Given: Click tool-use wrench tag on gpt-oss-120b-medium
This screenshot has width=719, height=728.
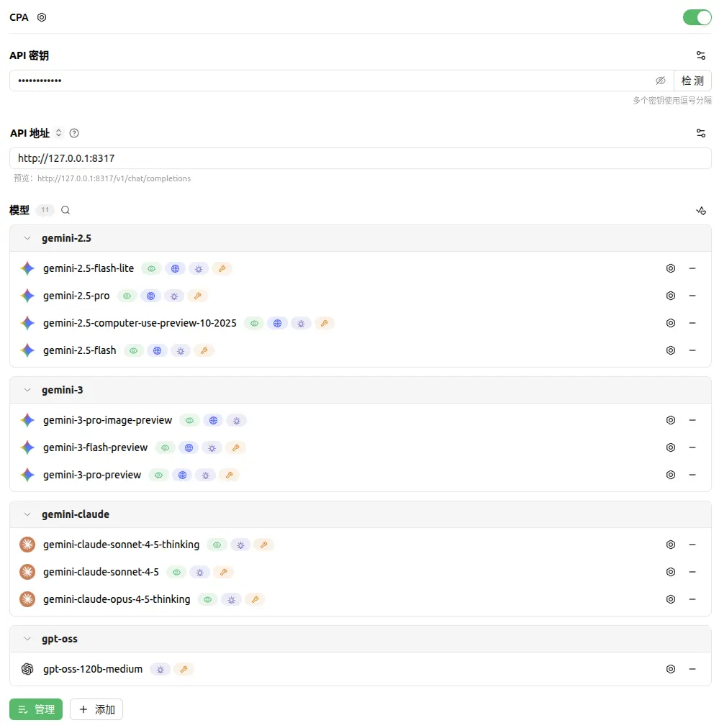Looking at the screenshot, I should [184, 670].
